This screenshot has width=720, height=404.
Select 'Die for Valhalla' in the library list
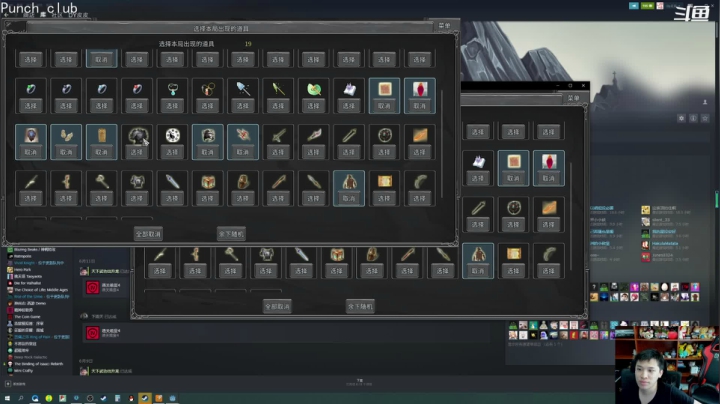tap(27, 283)
